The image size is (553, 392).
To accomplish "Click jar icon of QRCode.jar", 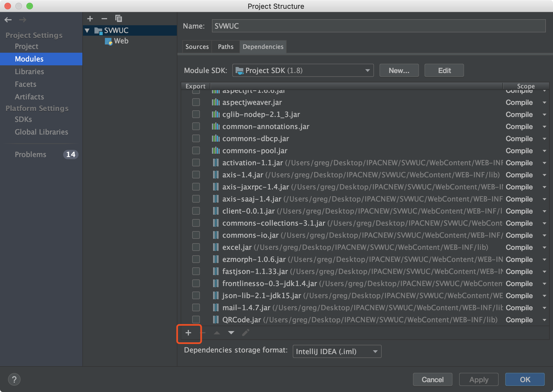I will coord(216,320).
